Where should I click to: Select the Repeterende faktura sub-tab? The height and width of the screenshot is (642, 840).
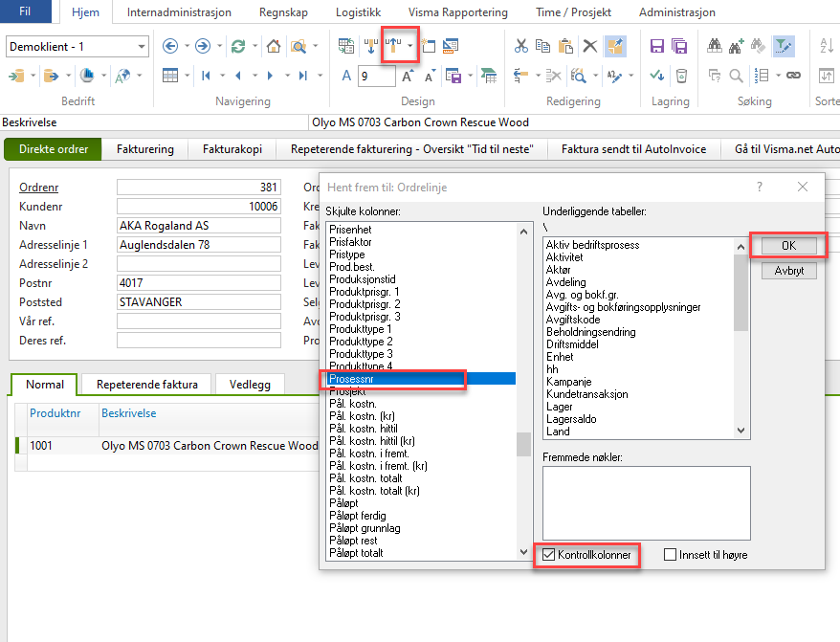pyautogui.click(x=146, y=385)
